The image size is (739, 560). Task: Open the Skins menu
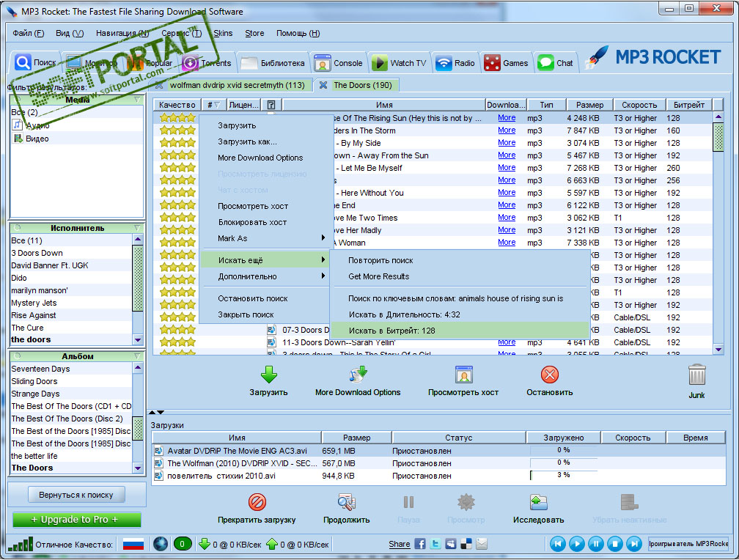pyautogui.click(x=223, y=33)
